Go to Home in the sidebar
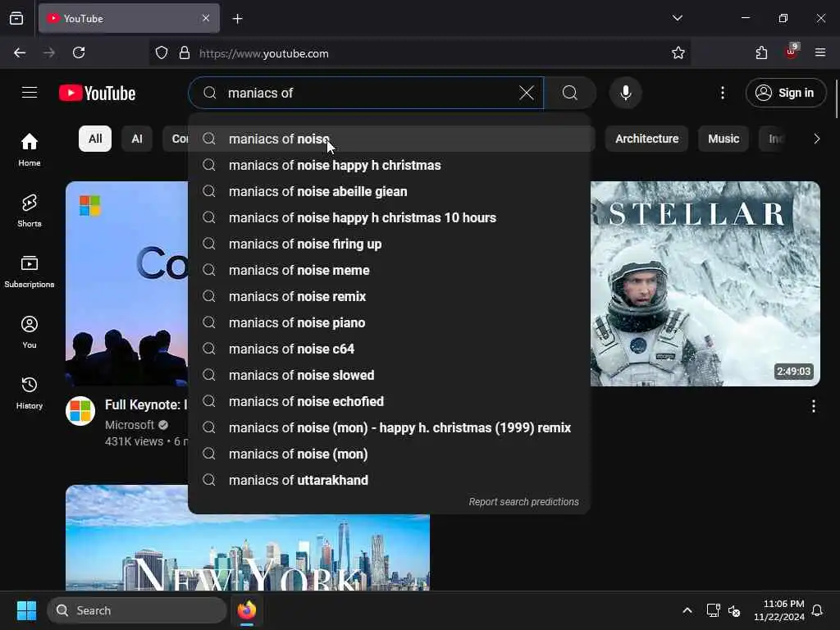Viewport: 840px width, 630px height. coord(30,149)
